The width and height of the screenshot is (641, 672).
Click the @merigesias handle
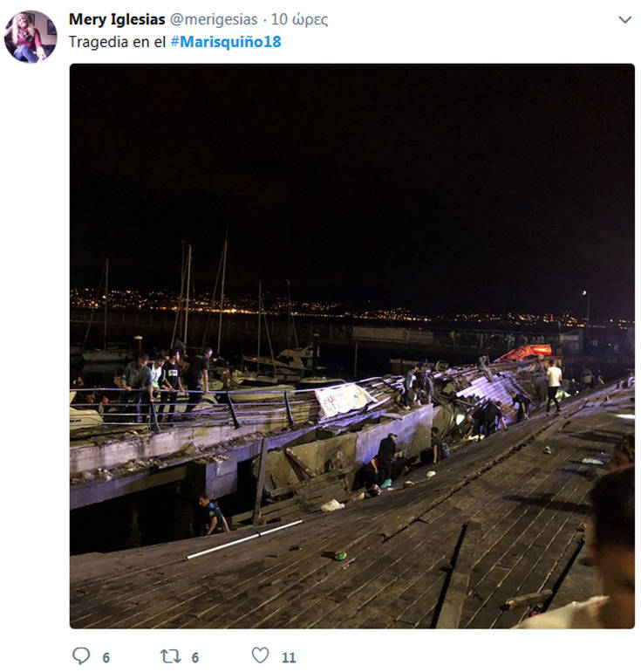215,19
